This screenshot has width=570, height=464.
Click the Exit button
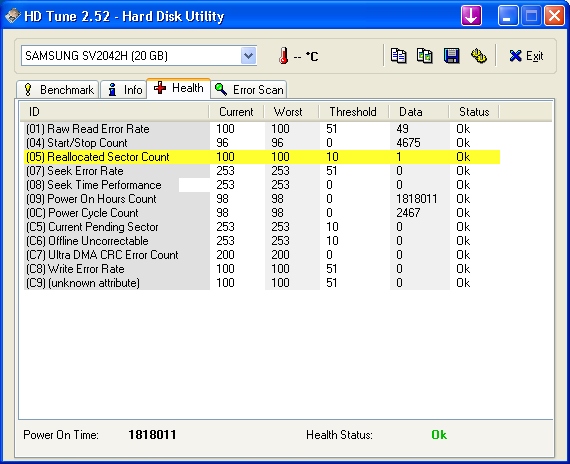[526, 56]
